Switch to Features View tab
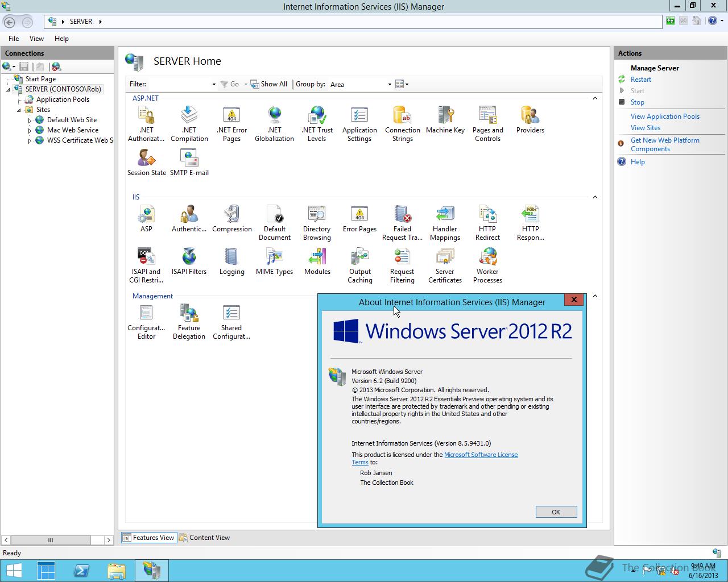The width and height of the screenshot is (728, 582). (148, 538)
